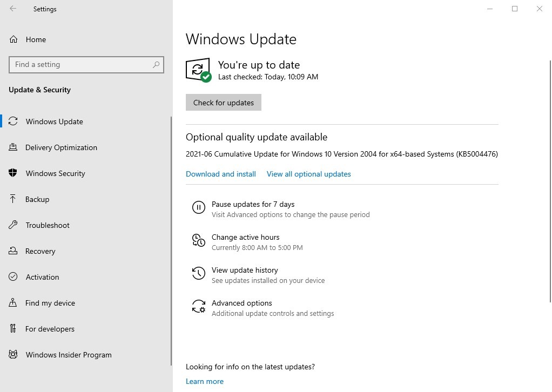Open View update history

[x=258, y=275]
